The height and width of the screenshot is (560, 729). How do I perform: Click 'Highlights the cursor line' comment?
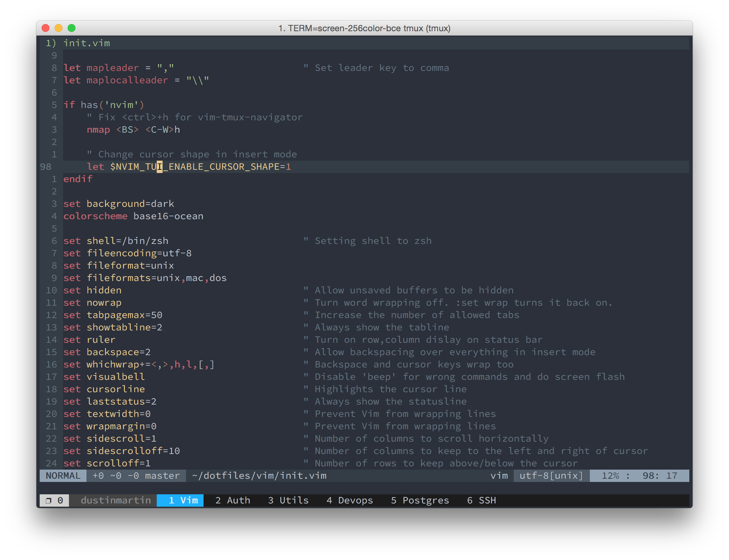point(385,389)
